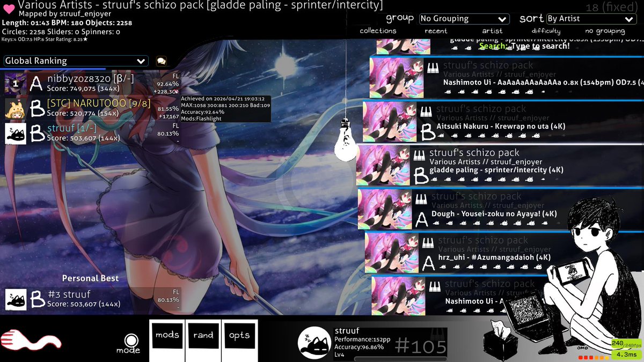Switch to no grouping tab

(x=605, y=31)
